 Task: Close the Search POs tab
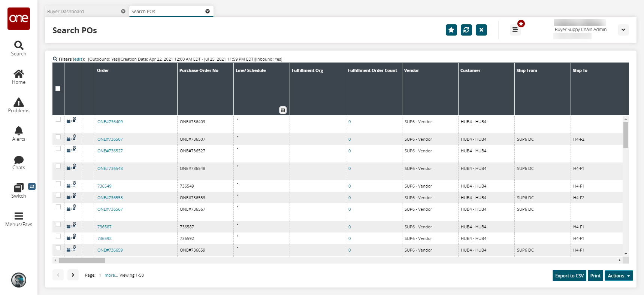tap(208, 11)
